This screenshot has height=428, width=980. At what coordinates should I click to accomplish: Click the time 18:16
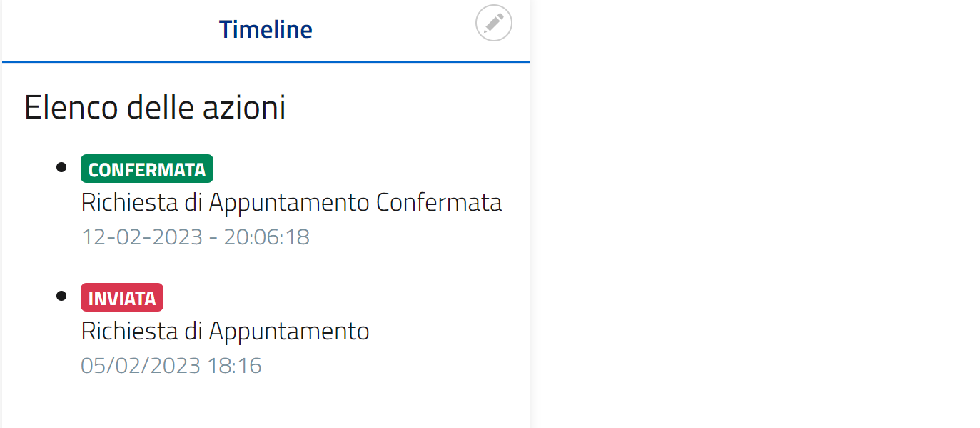(235, 366)
